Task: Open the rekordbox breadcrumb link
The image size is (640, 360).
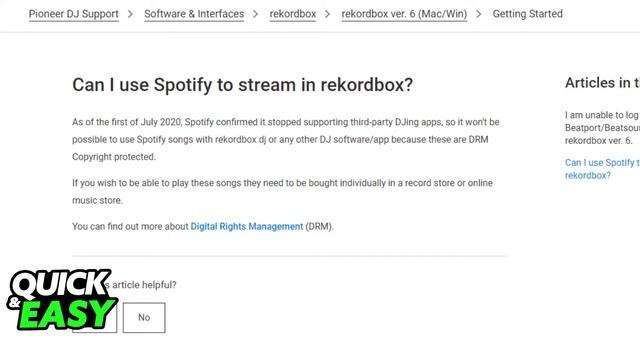Action: [x=293, y=14]
